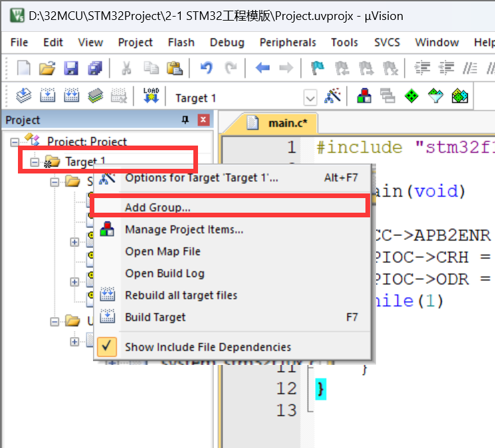Open the SVCS menu
495x448 pixels.
point(387,43)
